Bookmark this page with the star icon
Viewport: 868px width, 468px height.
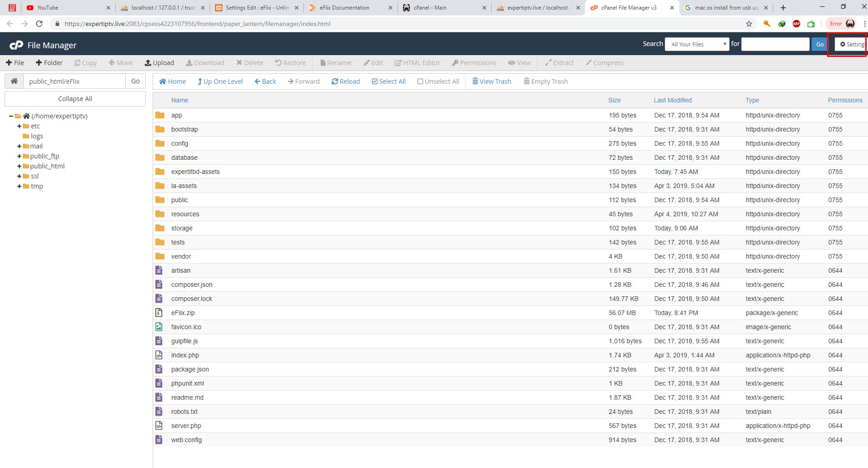point(749,24)
